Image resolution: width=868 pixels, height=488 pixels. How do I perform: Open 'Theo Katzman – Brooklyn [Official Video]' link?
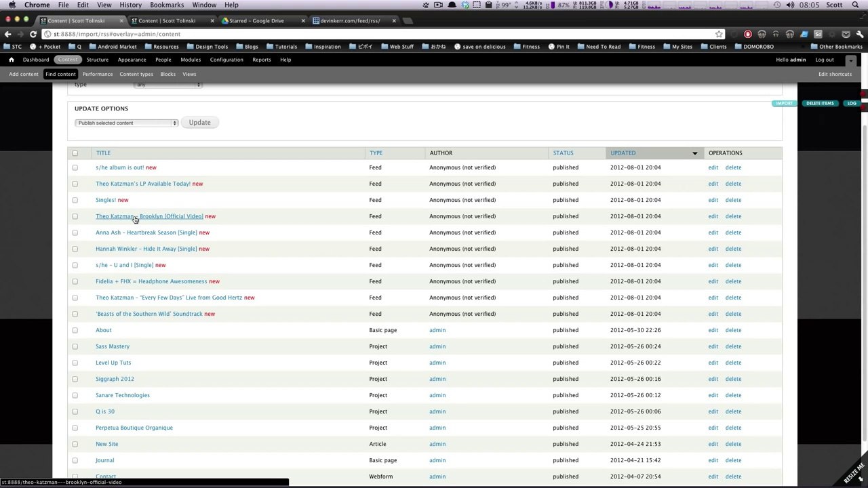tap(149, 216)
